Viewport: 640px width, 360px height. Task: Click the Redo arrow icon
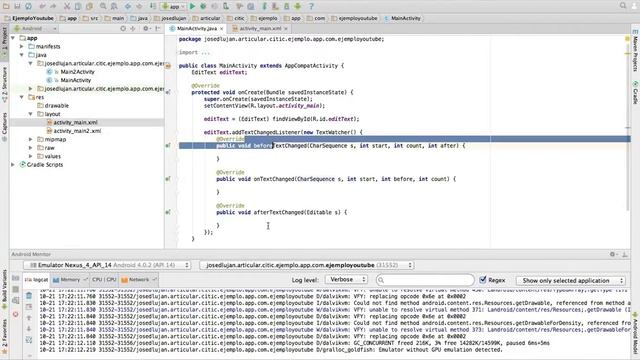[53, 6]
